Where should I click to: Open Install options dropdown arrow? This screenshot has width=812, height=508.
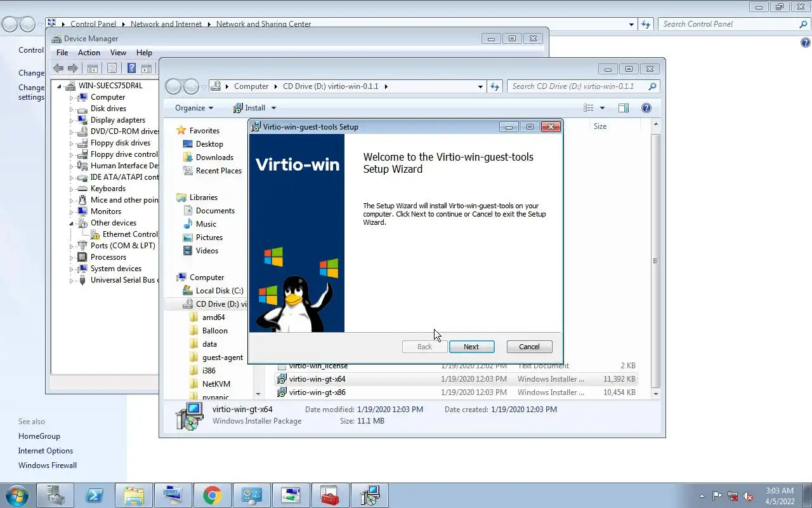[x=273, y=108]
